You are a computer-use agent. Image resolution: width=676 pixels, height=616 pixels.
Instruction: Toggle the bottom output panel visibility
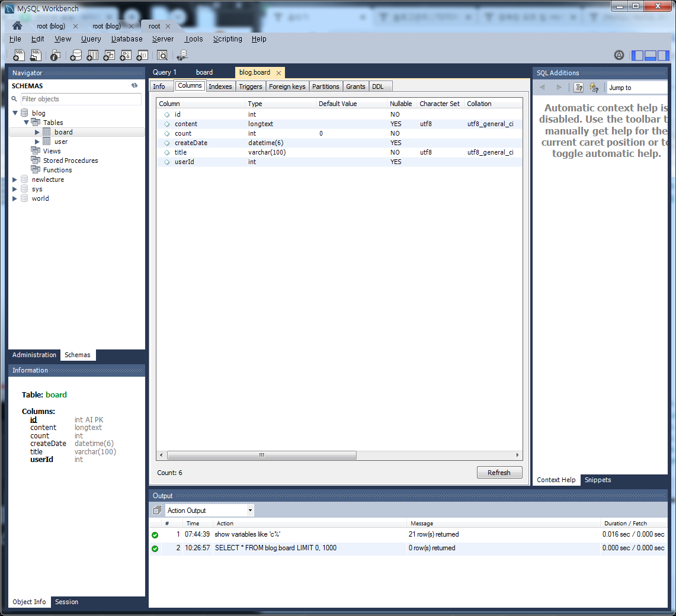(650, 55)
